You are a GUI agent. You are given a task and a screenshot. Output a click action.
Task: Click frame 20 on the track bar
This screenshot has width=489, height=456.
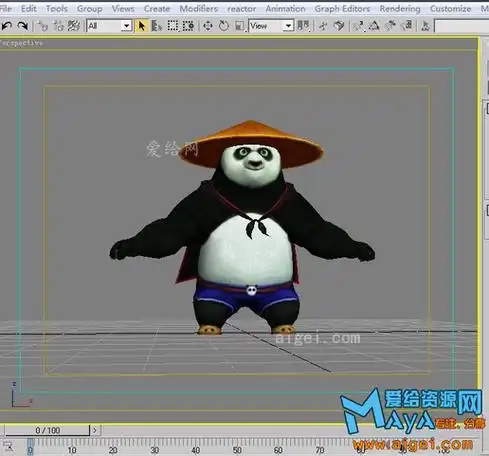pos(113,450)
